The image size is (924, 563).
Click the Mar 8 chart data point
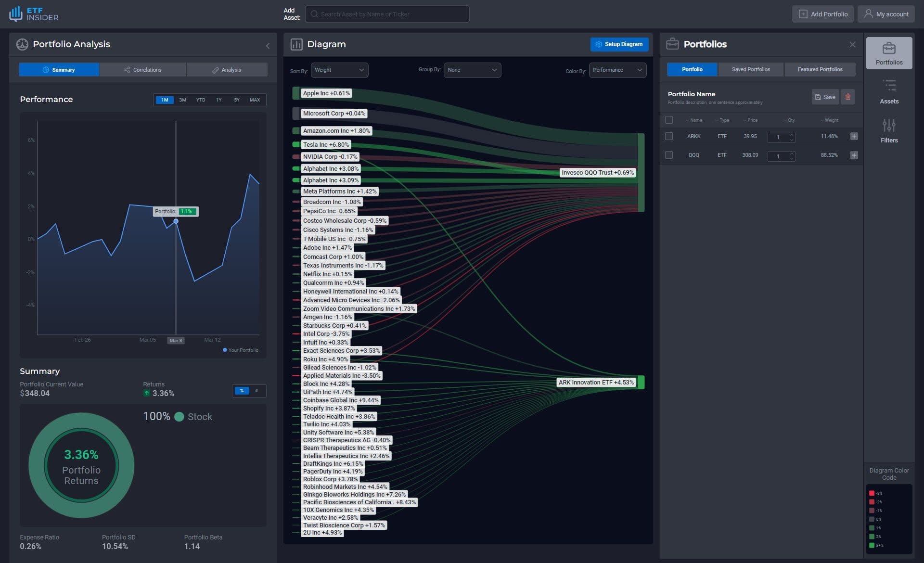pos(176,221)
